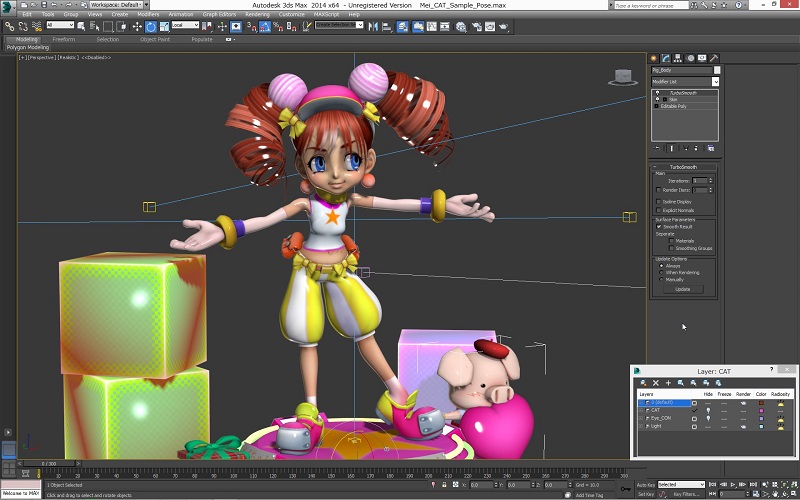Viewport: 800px width, 500px height.
Task: Click Pin Stack icon below modifier stack
Action: click(x=657, y=148)
